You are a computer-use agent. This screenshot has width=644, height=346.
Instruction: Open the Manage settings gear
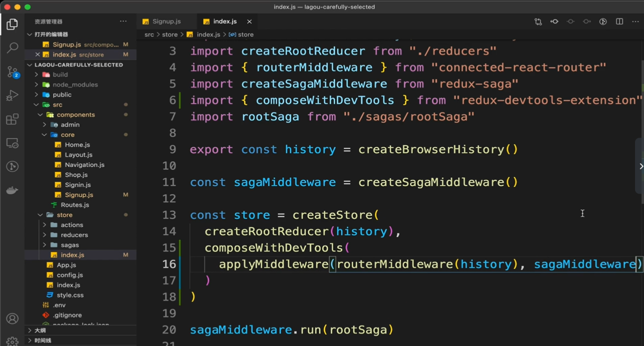[x=13, y=341]
